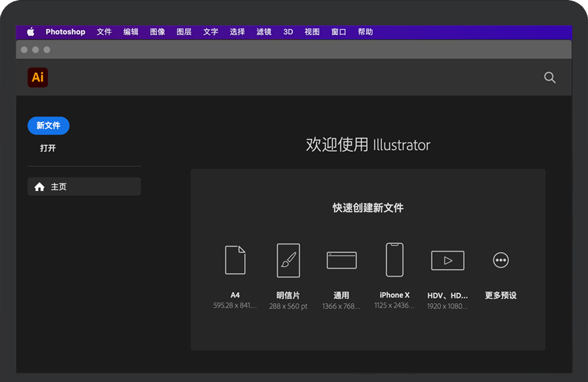This screenshot has height=382, width=588.
Task: Open the search magnifier icon
Action: tap(549, 77)
